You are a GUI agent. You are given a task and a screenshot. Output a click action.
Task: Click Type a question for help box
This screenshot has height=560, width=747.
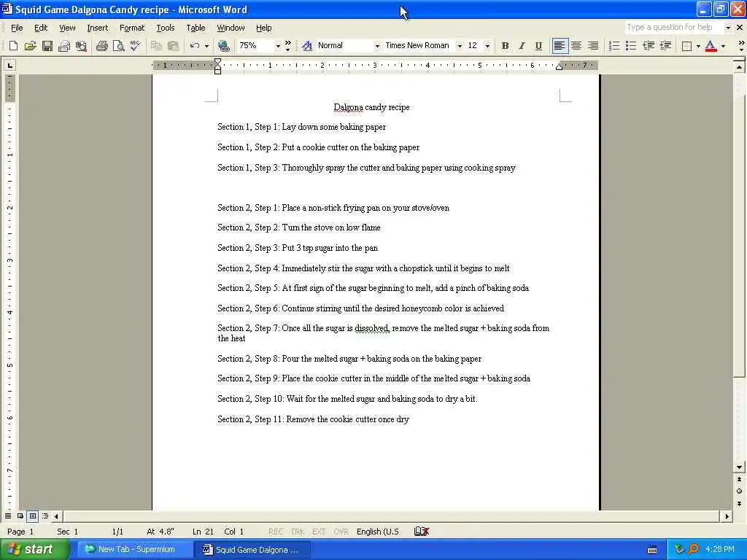[674, 27]
